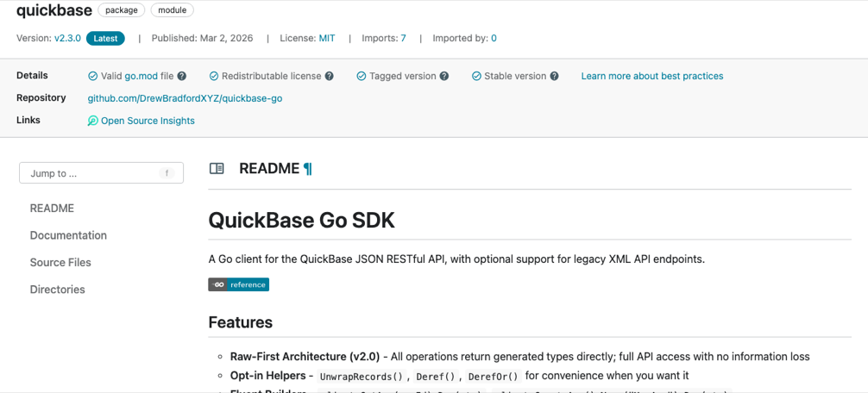Open Learn more about best practices
The width and height of the screenshot is (868, 393).
click(x=652, y=77)
